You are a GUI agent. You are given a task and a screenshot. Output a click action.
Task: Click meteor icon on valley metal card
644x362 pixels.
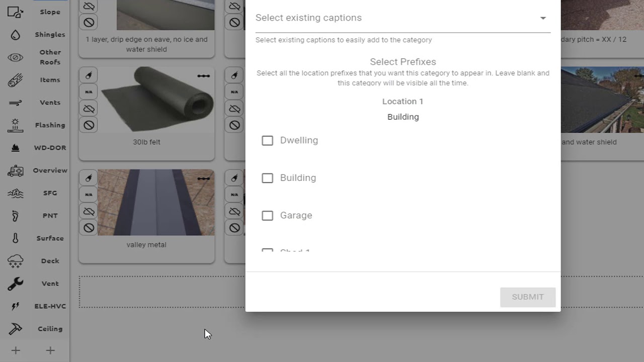89,178
